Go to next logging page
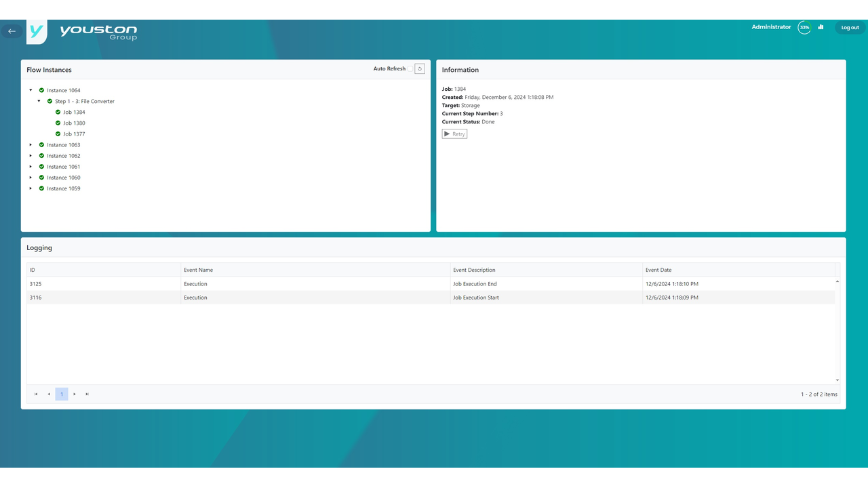868x488 pixels. tap(75, 394)
